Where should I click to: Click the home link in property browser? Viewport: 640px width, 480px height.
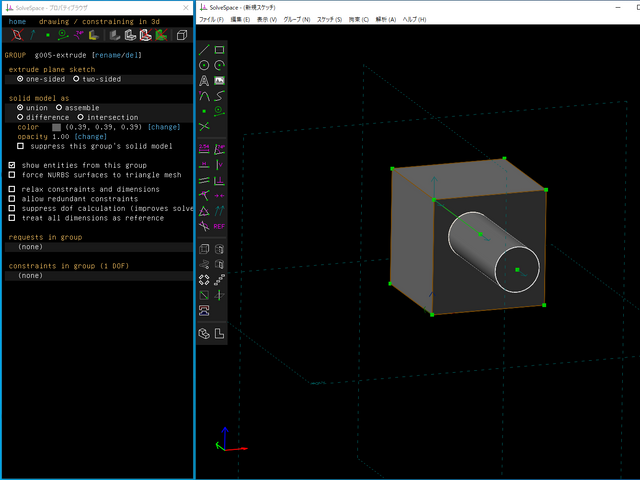click(17, 21)
